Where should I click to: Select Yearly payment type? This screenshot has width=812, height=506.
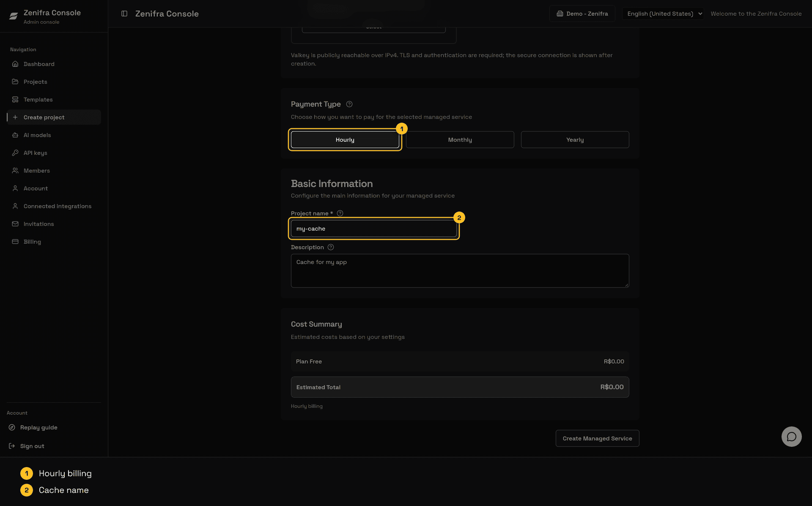(575, 140)
